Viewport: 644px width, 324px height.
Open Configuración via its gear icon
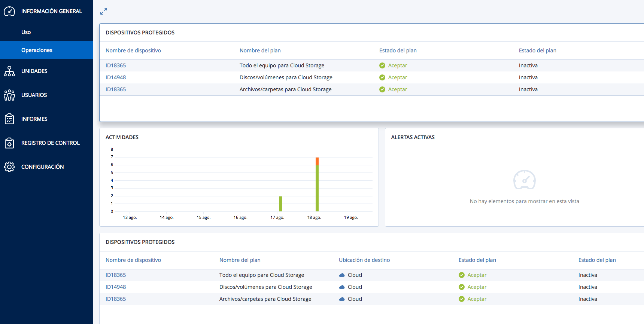pos(9,167)
